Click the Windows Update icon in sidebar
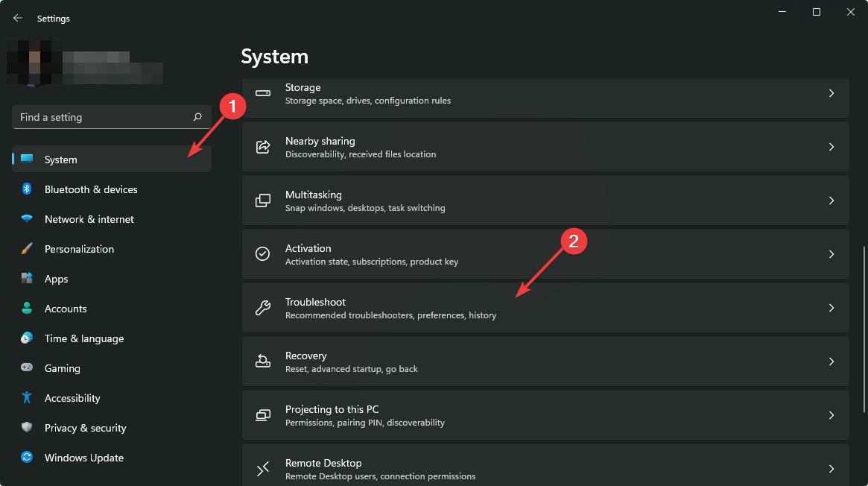The image size is (868, 486). tap(27, 458)
